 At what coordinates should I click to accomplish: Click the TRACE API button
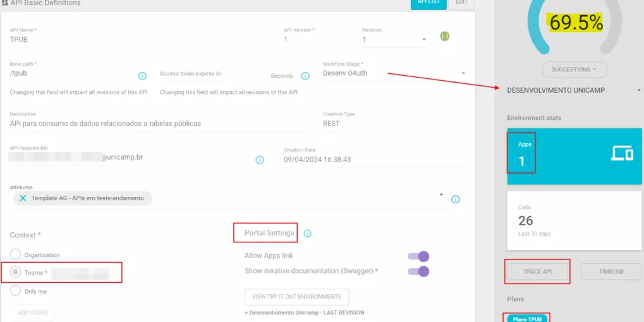coord(537,271)
